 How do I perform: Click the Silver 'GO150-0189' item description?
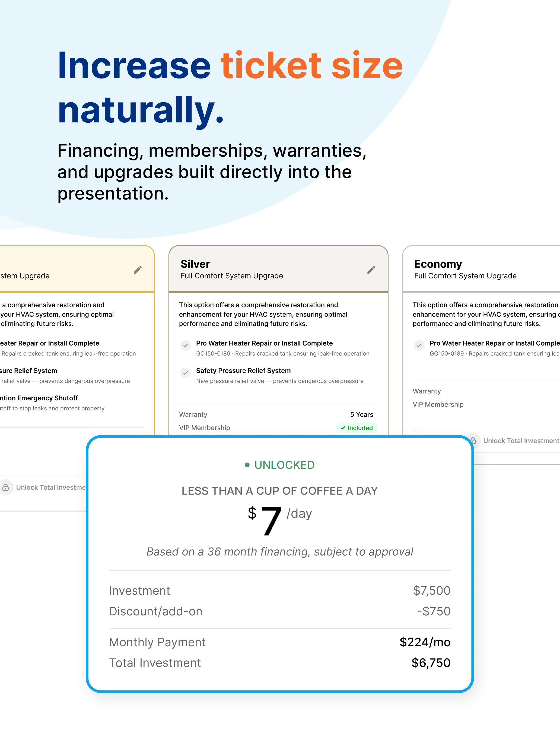tap(283, 354)
